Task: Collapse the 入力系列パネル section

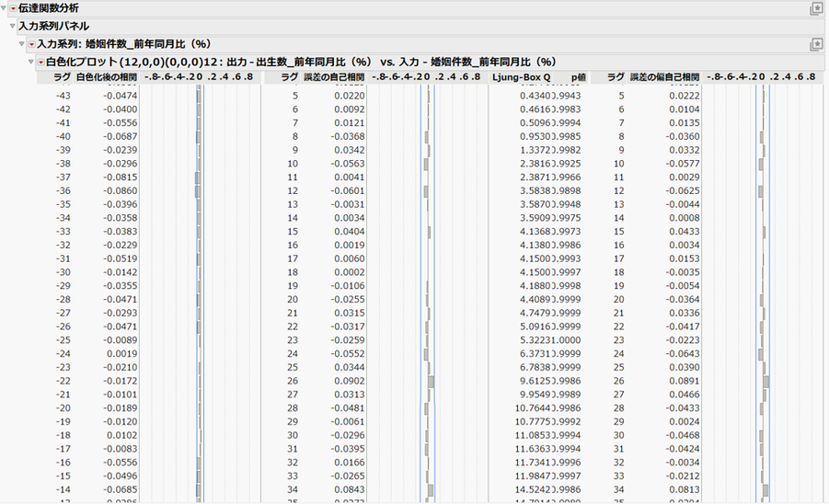Action: tap(13, 26)
